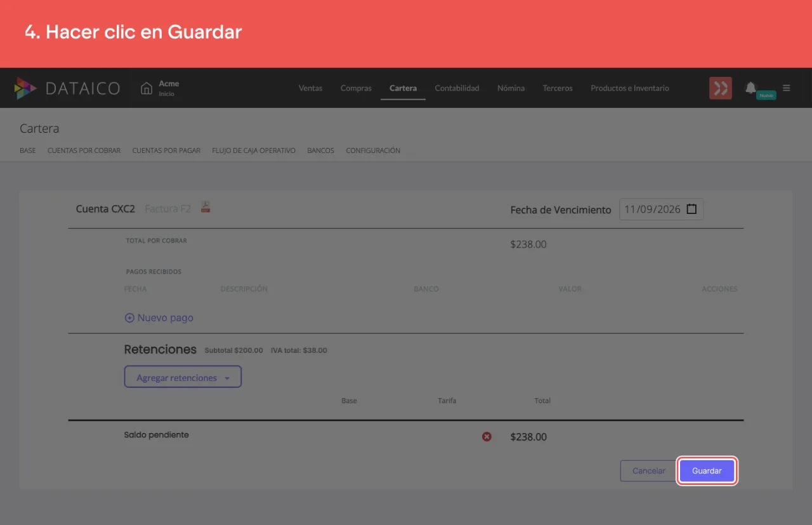
Task: Click the TOTAL POR COBRAR label
Action: point(156,241)
